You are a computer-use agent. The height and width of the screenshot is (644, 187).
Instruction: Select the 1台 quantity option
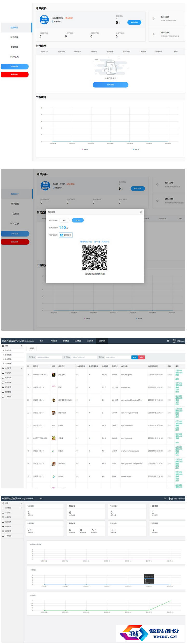(x=65, y=220)
